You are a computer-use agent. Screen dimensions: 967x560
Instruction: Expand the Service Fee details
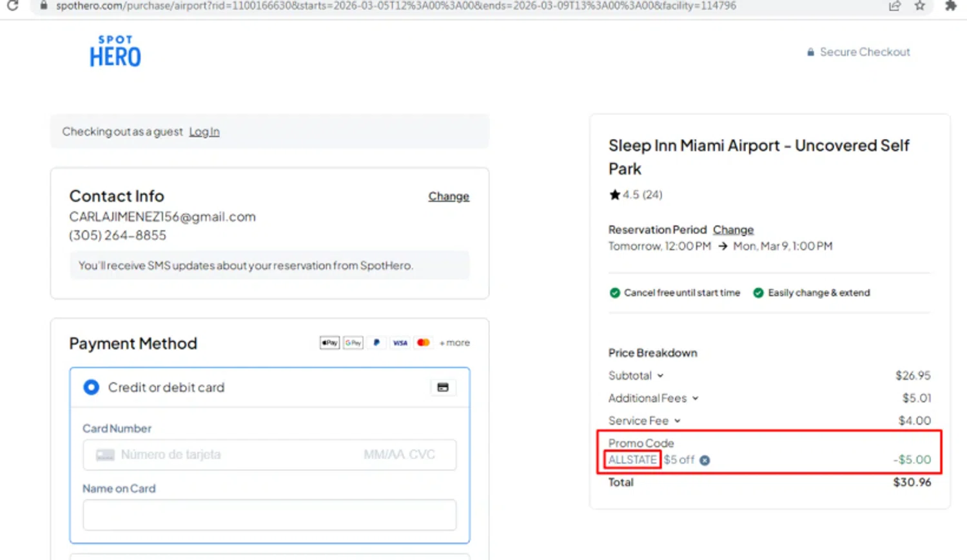pos(677,421)
